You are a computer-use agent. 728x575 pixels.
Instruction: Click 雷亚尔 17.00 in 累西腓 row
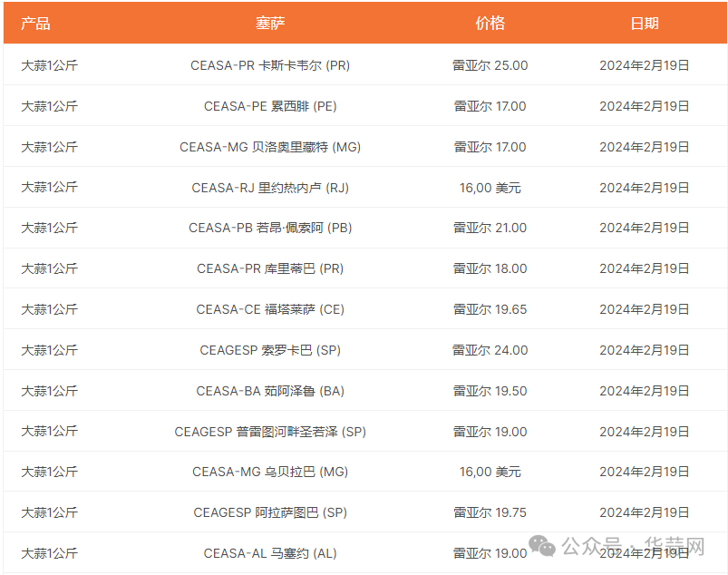pyautogui.click(x=490, y=106)
